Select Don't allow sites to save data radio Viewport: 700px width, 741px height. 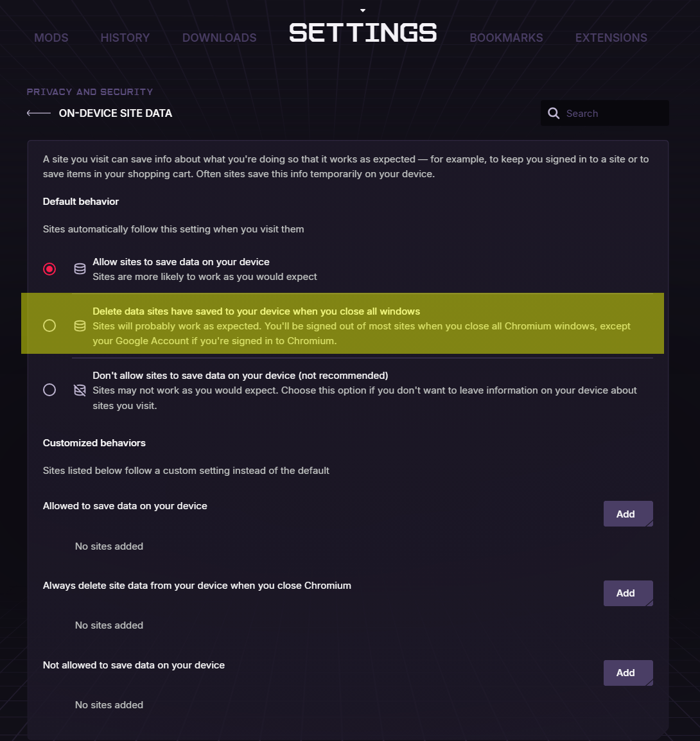49,390
